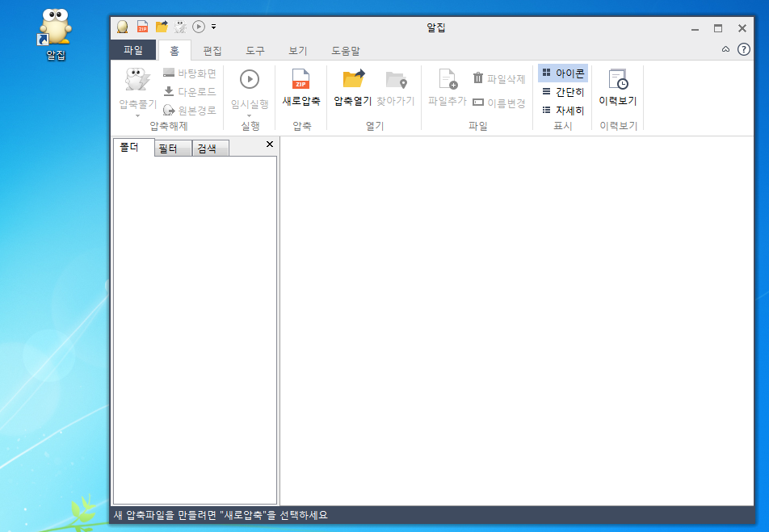Click the 압축풀기 extract icon

[137, 79]
